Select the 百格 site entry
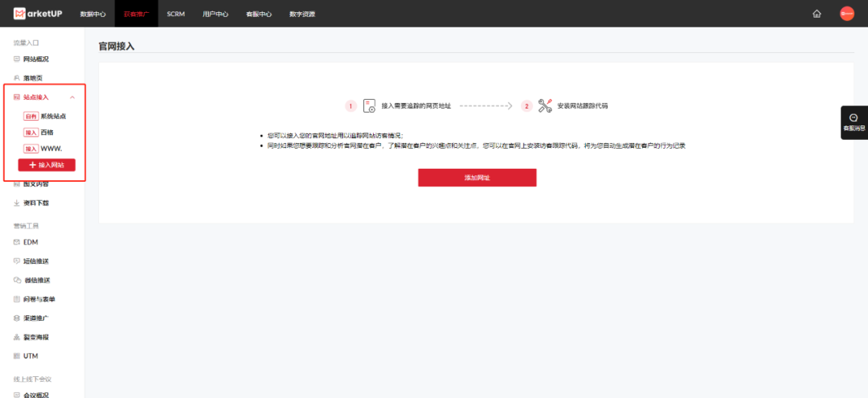Screen dimensions: 868x398 (x=39, y=133)
